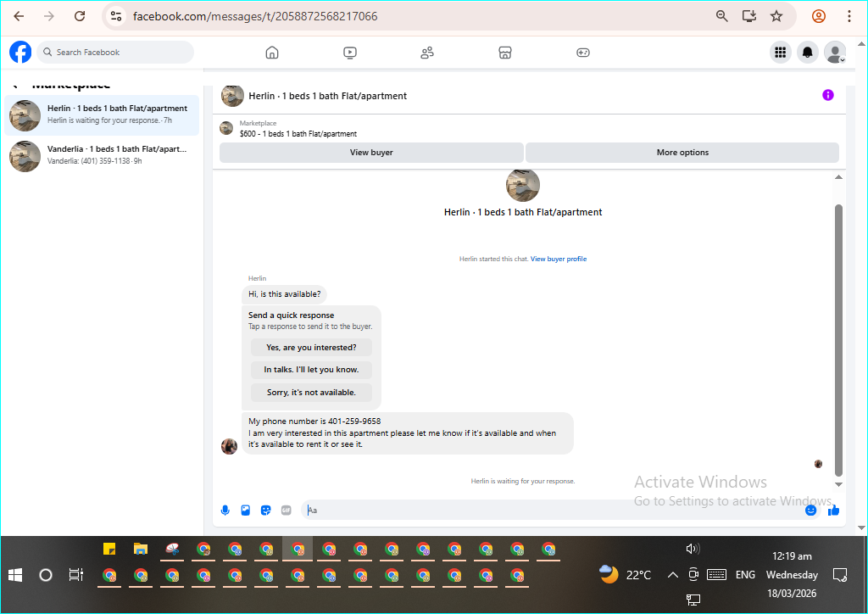Open site information icon in address bar
This screenshot has height=614, width=868.
tap(116, 16)
